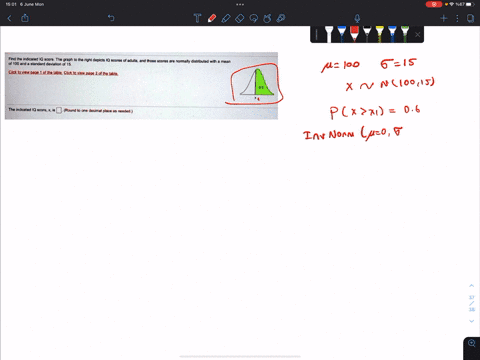Image resolution: width=480 pixels, height=360 pixels.
Task: Tap the page 37 of 38 indicator
Action: [x=471, y=303]
